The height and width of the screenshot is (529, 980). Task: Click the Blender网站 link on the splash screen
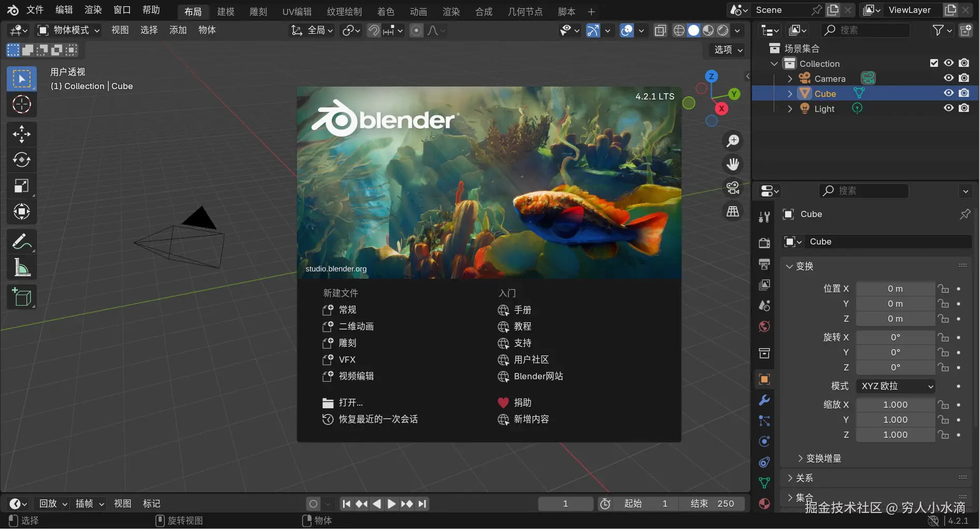coord(537,377)
